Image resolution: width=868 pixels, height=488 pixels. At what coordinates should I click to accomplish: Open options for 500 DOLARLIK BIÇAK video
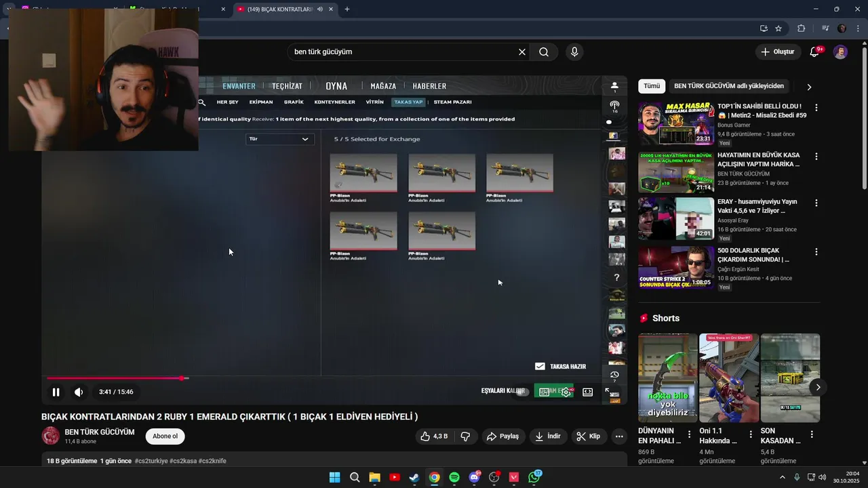(x=816, y=252)
